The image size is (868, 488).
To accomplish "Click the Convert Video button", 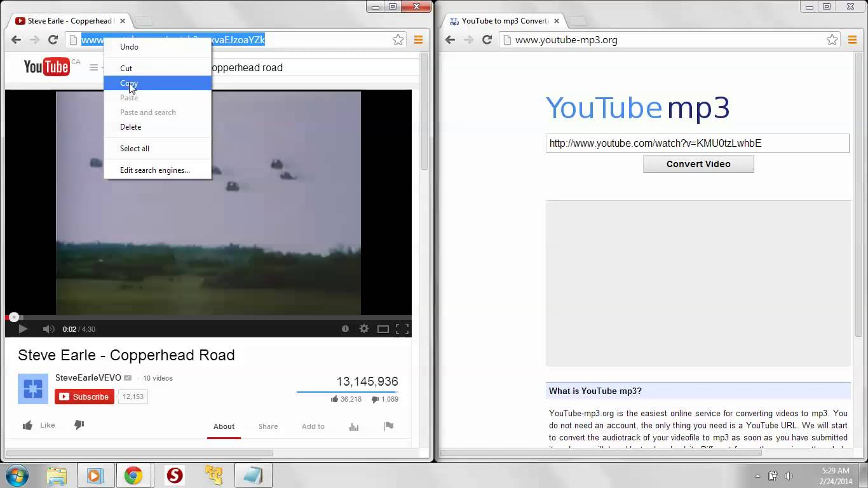I will (x=698, y=164).
